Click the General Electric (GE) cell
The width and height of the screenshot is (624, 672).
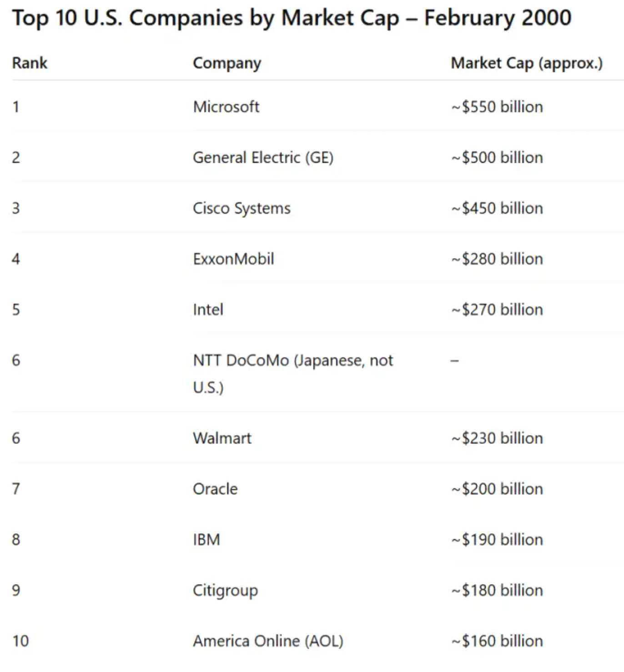[263, 158]
